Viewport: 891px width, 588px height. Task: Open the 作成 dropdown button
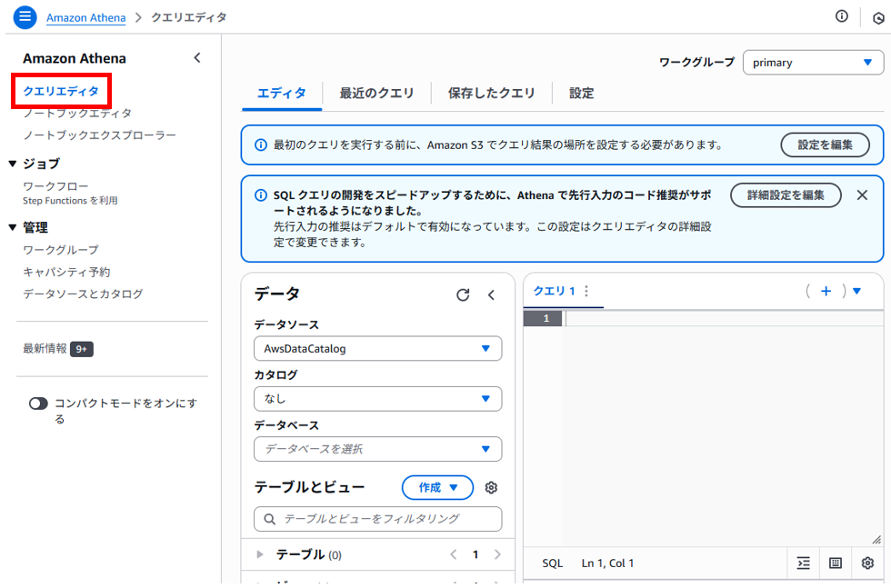click(437, 487)
